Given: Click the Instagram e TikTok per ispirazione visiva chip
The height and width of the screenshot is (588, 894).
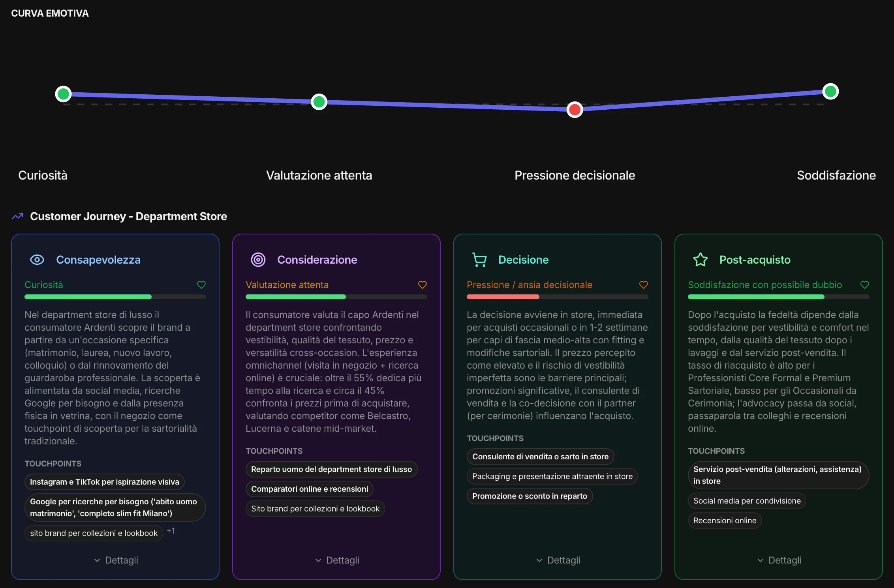Looking at the screenshot, I should [105, 482].
